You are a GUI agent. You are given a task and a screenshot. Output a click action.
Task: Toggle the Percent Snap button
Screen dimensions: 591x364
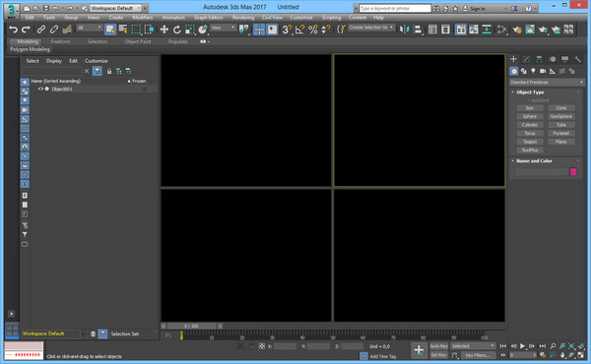(313, 30)
